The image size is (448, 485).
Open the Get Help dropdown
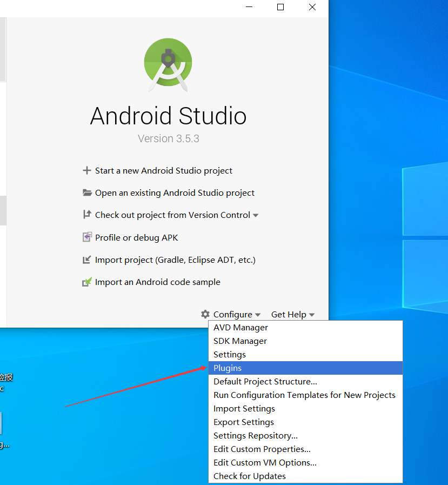pyautogui.click(x=292, y=315)
